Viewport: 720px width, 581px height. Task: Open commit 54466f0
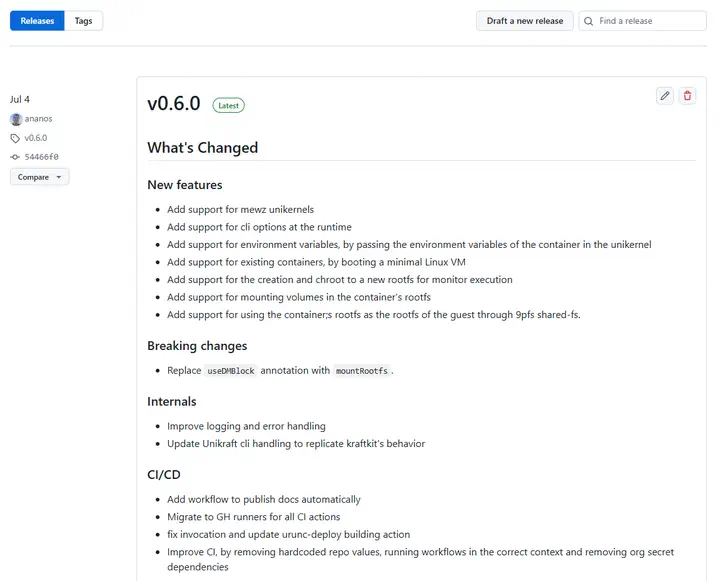coord(42,157)
